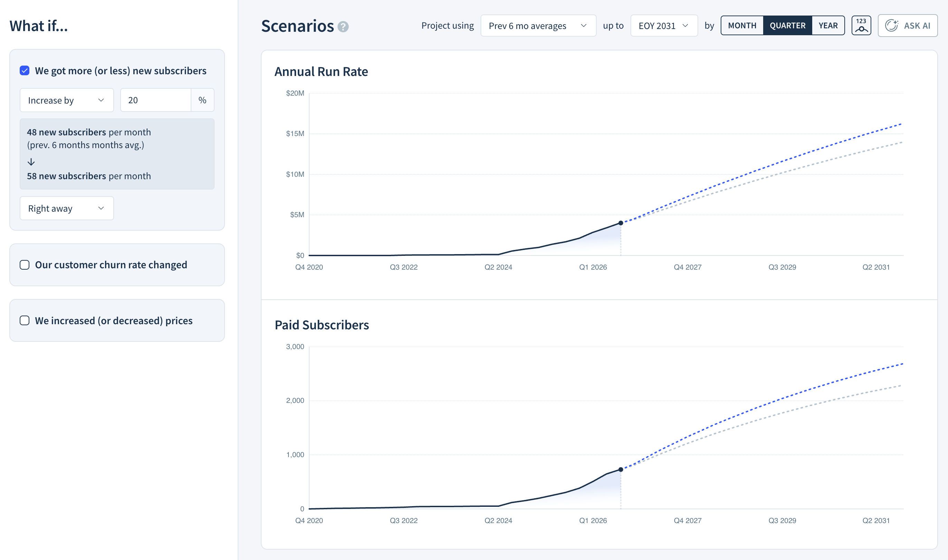Switch grouping to MONTH

coord(742,26)
